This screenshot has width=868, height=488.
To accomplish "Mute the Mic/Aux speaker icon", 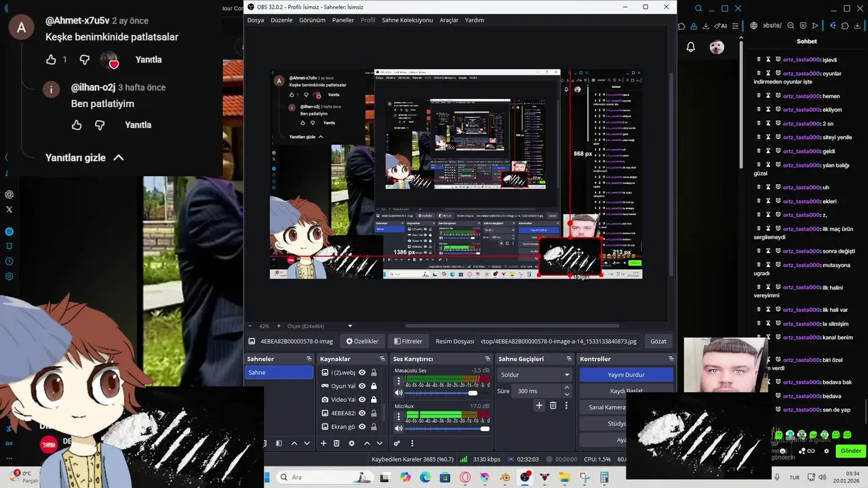I will pyautogui.click(x=399, y=428).
